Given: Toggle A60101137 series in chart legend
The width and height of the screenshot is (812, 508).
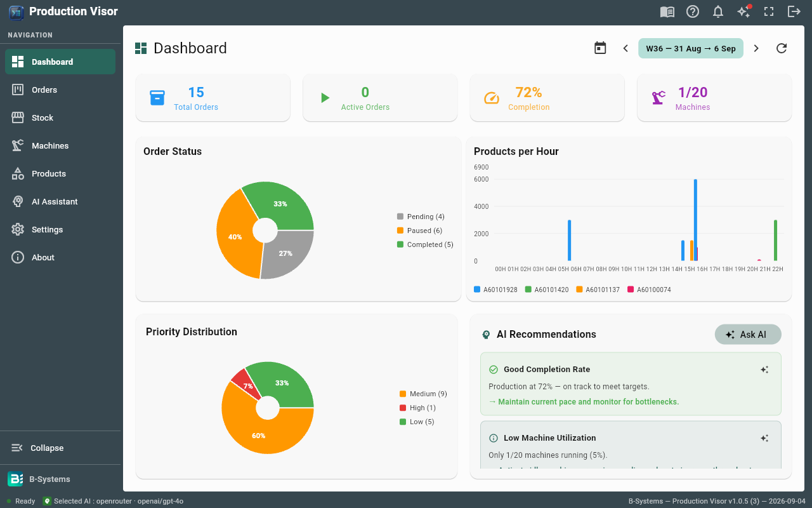Looking at the screenshot, I should tap(598, 290).
